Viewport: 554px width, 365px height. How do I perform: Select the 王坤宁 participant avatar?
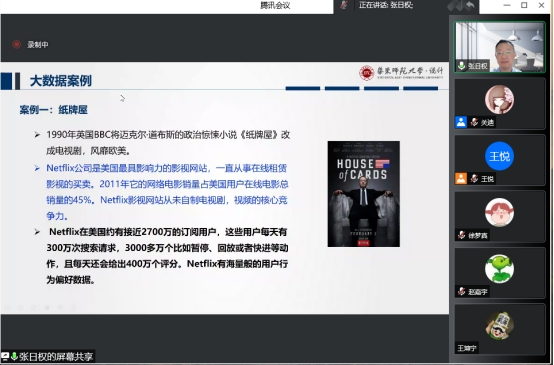click(x=499, y=325)
